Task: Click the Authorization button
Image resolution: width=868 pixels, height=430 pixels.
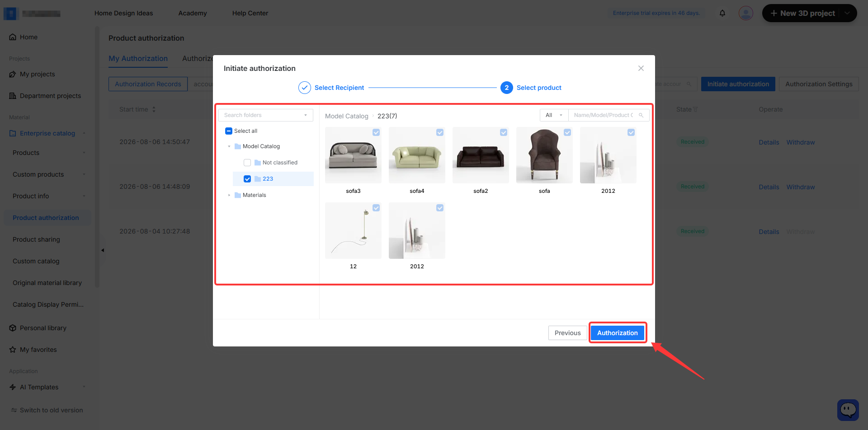Action: (x=617, y=333)
